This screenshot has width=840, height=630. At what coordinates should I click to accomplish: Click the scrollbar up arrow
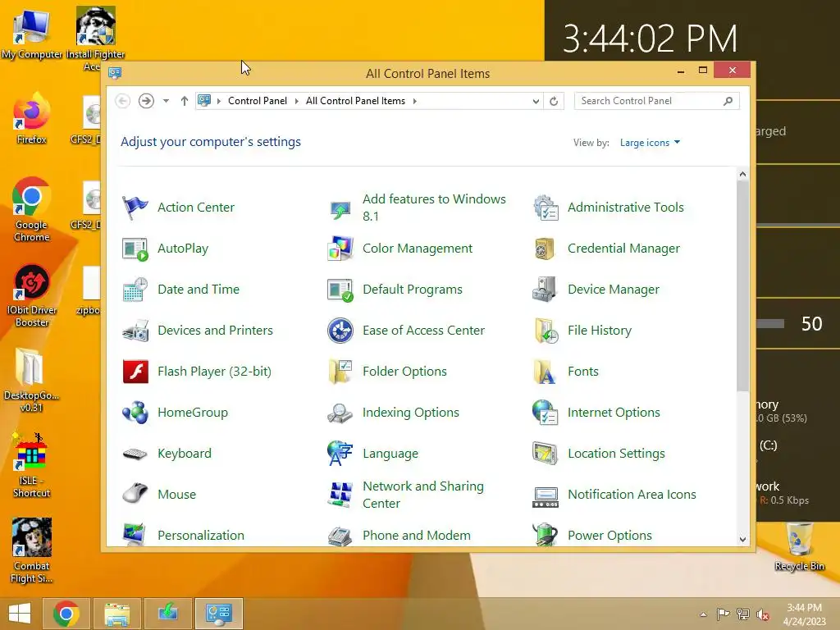pos(742,174)
